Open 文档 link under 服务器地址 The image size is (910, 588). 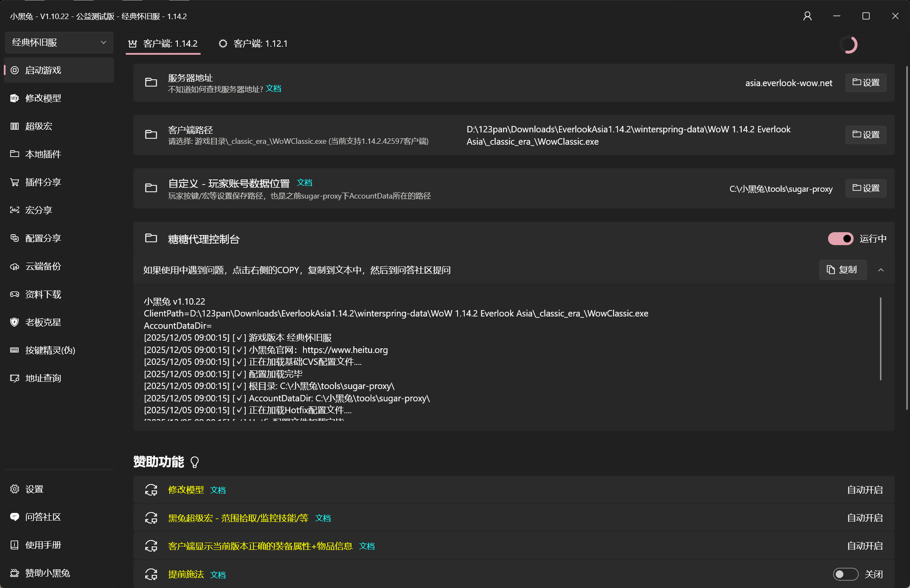tap(273, 89)
